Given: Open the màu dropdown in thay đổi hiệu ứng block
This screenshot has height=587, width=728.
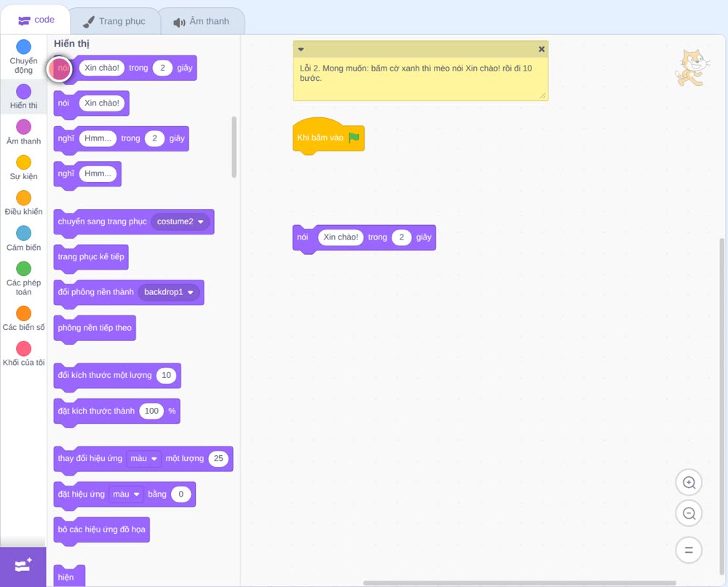Looking at the screenshot, I should tap(143, 458).
